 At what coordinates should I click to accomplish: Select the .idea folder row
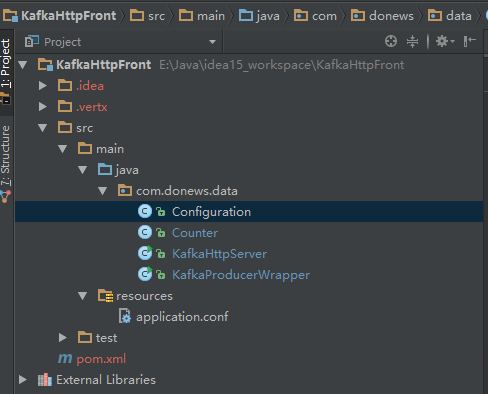click(x=249, y=86)
